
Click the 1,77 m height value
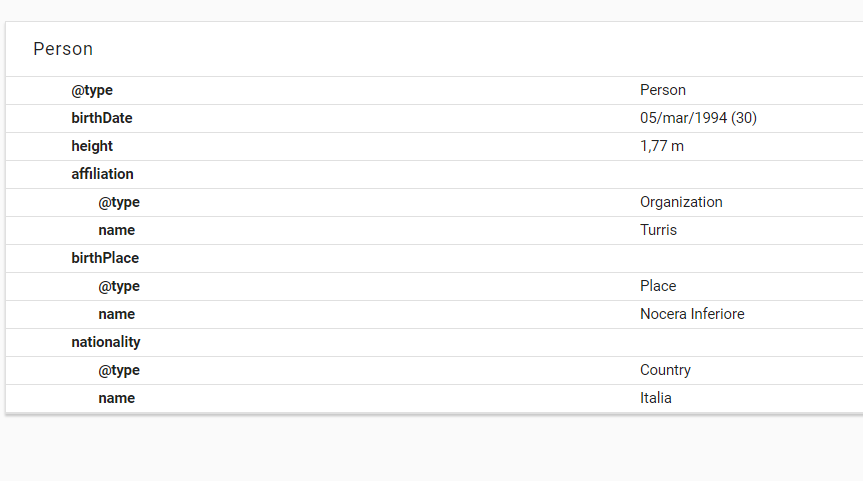pyautogui.click(x=662, y=146)
